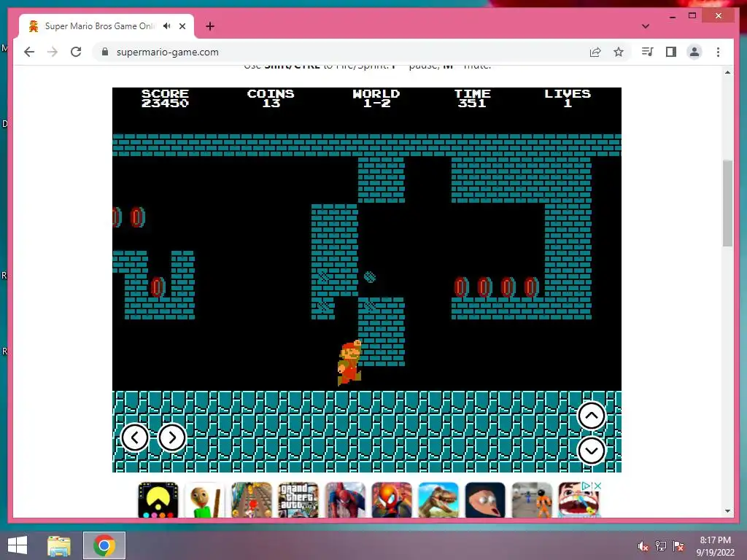The height and width of the screenshot is (560, 747).
Task: Go back to the previous page
Action: 29,52
